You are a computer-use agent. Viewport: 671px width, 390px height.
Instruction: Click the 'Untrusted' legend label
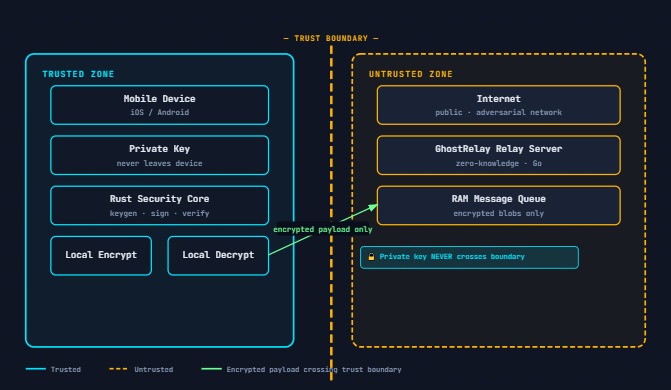(154, 369)
